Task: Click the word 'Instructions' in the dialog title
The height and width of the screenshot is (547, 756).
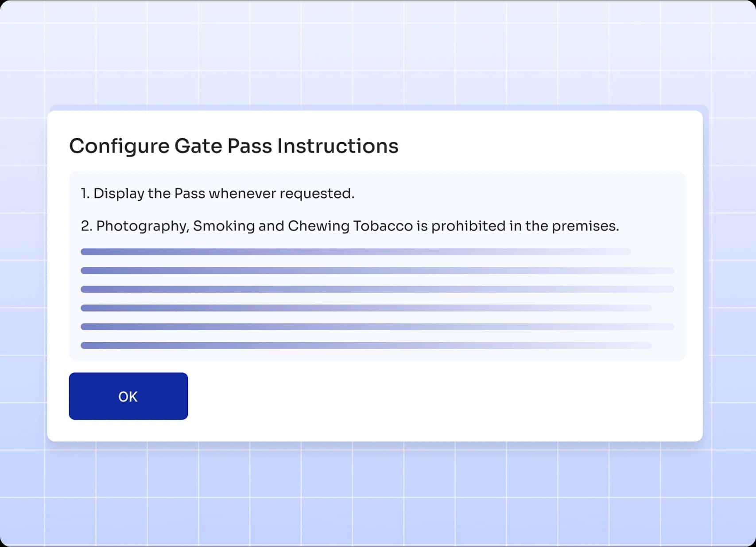Action: [x=337, y=146]
